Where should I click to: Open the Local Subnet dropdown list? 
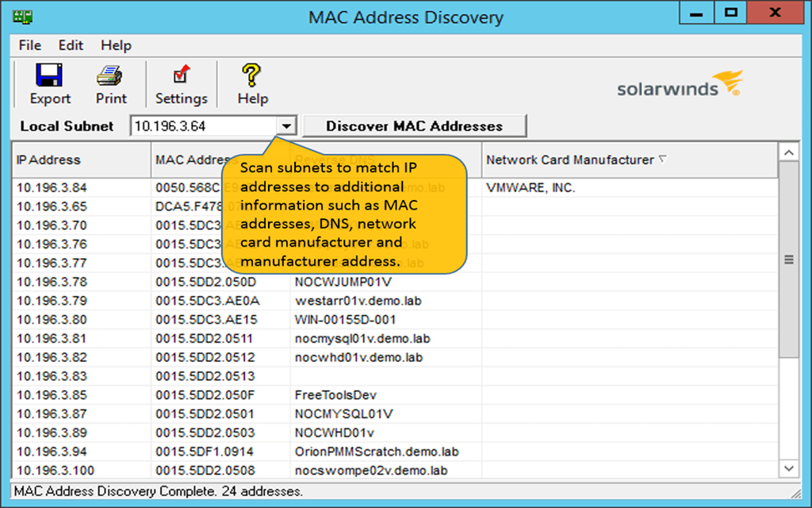[x=287, y=125]
